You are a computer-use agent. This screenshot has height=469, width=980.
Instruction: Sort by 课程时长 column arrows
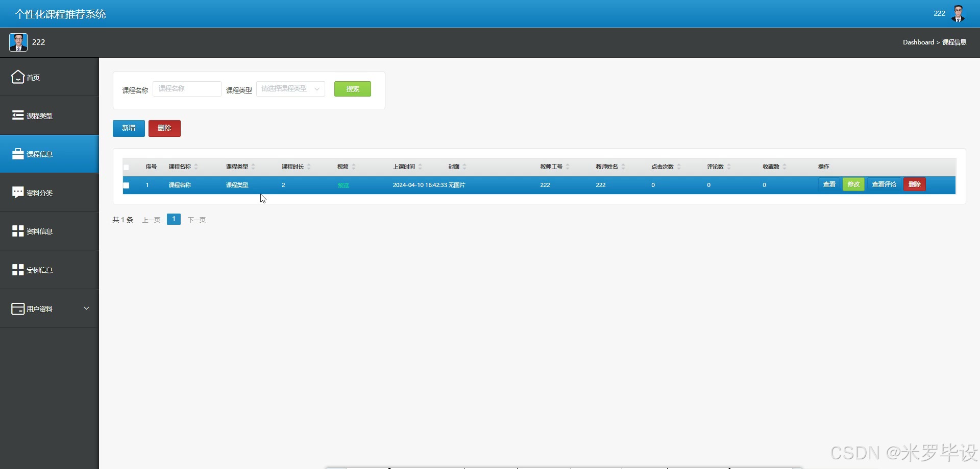(309, 167)
